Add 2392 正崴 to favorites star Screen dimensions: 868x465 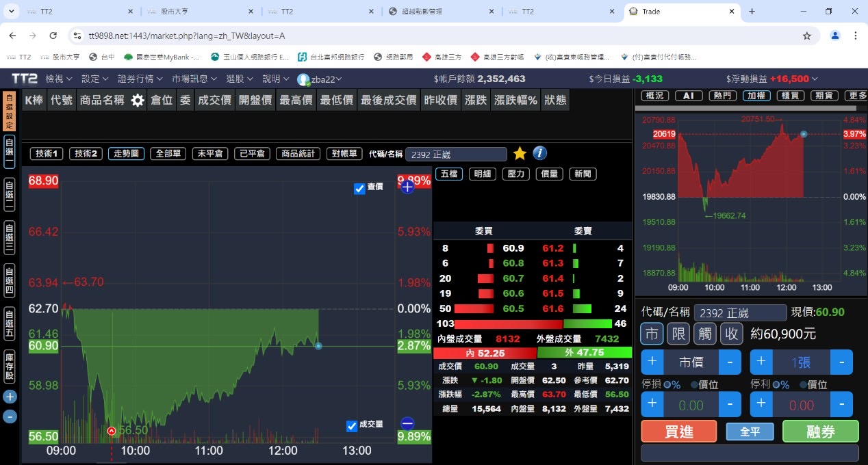(520, 153)
